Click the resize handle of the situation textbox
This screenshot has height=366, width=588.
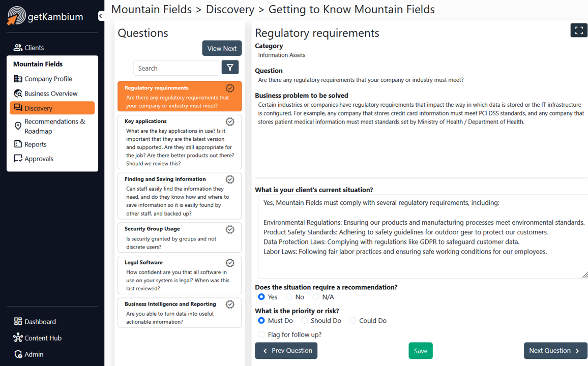[x=584, y=274]
